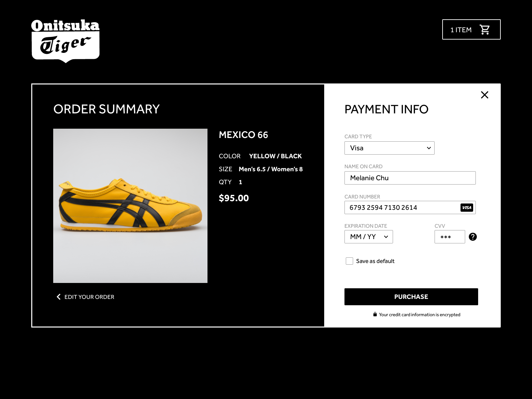Click the CVV input field

point(450,237)
